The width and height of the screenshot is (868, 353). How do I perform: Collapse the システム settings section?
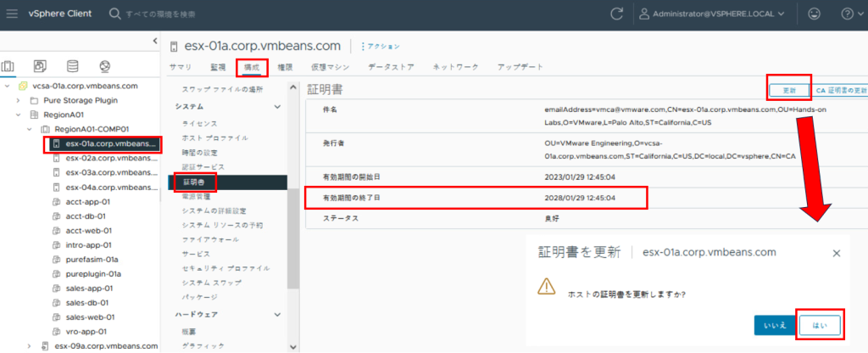(x=277, y=106)
